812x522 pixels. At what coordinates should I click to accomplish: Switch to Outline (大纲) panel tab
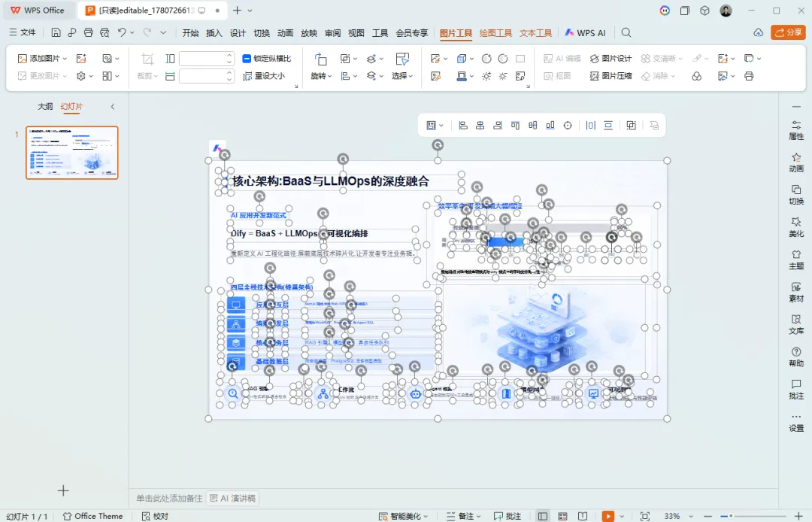pos(45,106)
